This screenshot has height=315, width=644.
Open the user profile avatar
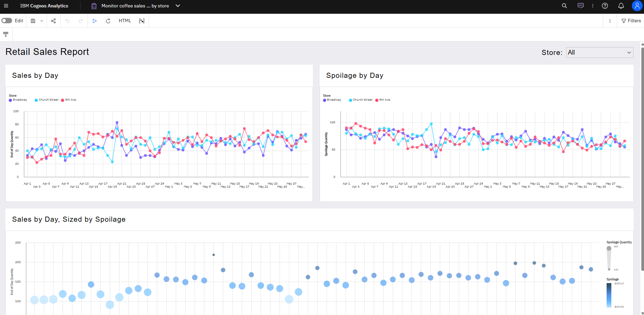pos(637,6)
